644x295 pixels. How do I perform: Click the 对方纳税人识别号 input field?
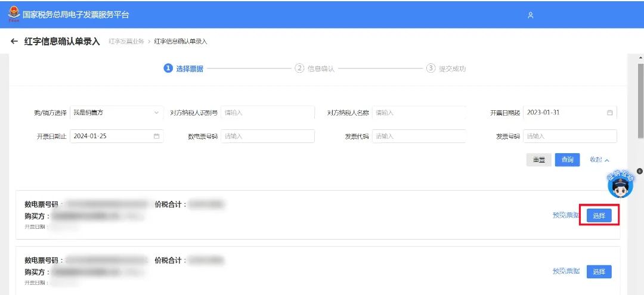coord(267,113)
